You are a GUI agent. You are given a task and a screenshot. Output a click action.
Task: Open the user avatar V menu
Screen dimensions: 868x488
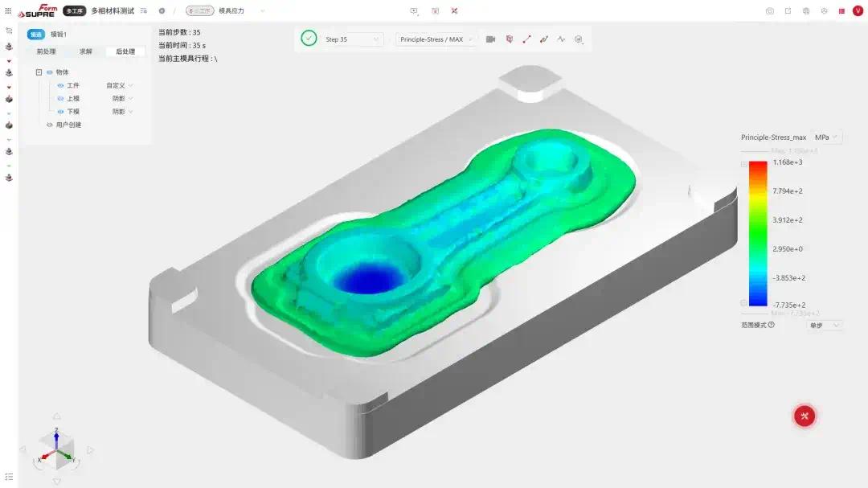pos(858,11)
